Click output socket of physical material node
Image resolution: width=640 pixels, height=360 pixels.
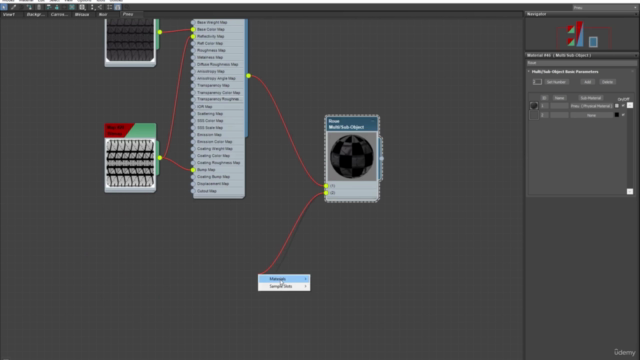click(x=248, y=76)
